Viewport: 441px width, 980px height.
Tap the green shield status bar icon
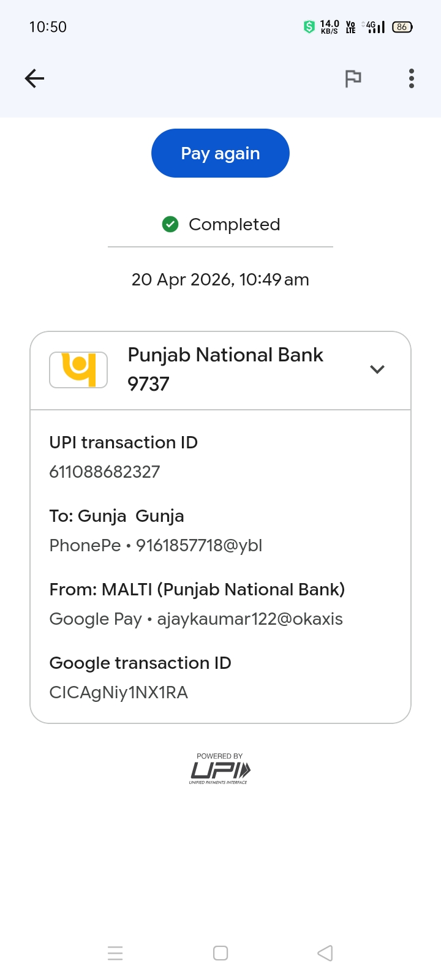(309, 27)
